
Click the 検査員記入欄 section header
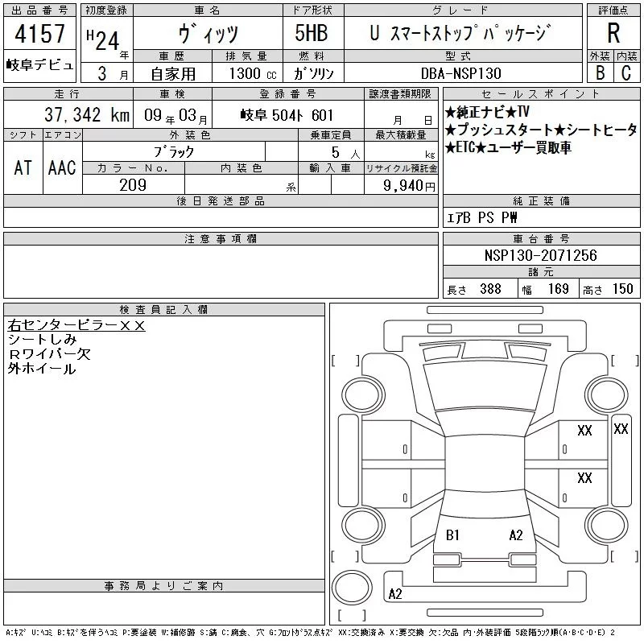(x=164, y=309)
